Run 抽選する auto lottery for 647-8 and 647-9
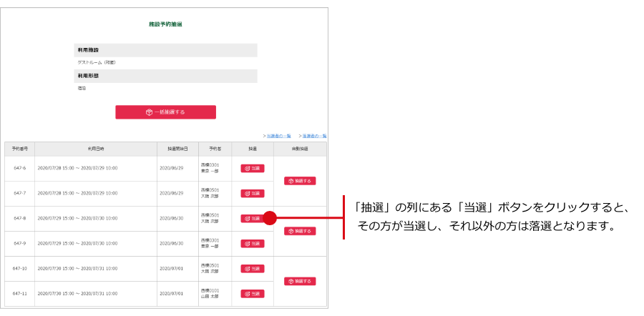 300,231
